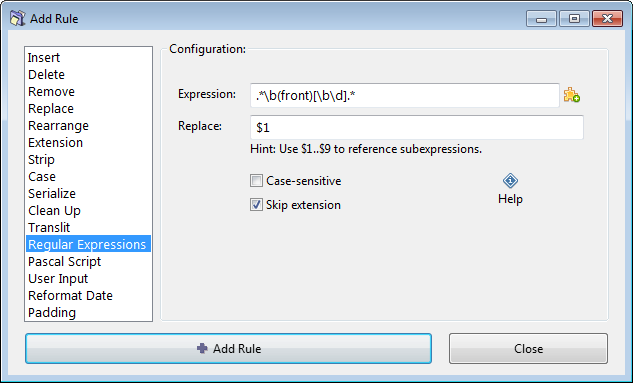Image resolution: width=633 pixels, height=383 pixels.
Task: Uncheck the Skip extension checkbox
Action: tap(256, 205)
